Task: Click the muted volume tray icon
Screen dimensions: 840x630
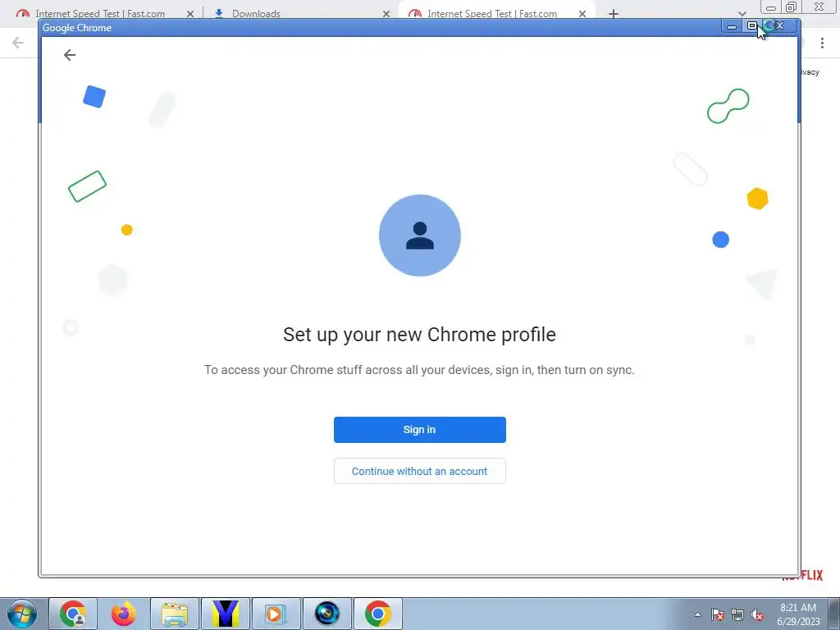Action: click(757, 614)
